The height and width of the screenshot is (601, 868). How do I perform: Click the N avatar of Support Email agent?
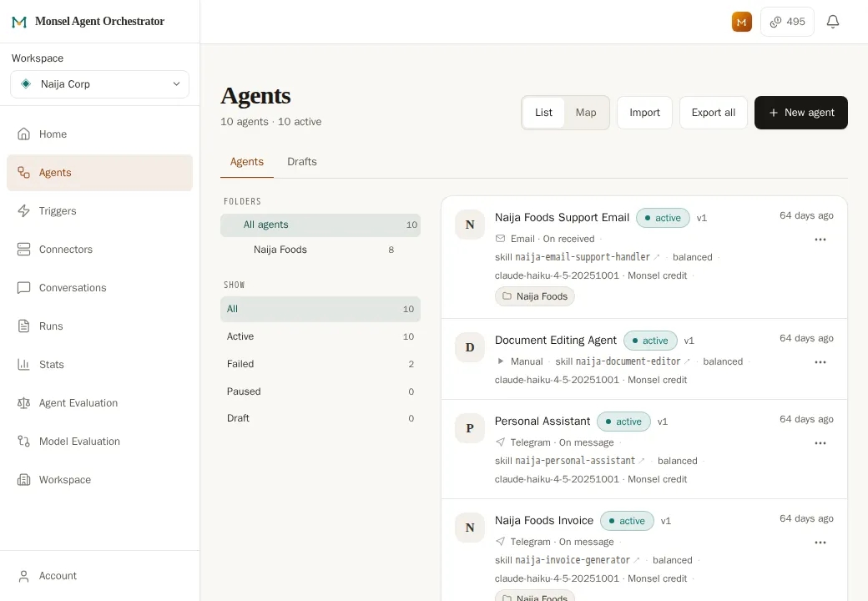[x=469, y=225]
